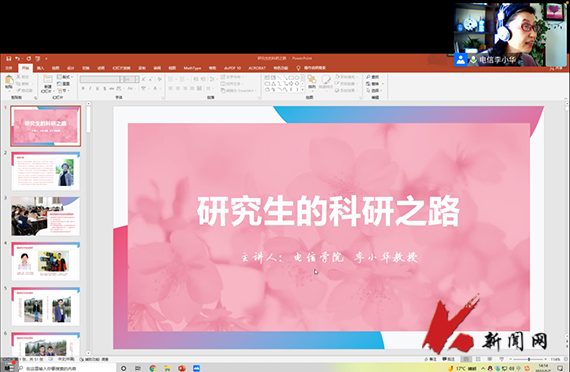The height and width of the screenshot is (372, 570).
Task: Open the font size dropdown
Action: pos(132,79)
